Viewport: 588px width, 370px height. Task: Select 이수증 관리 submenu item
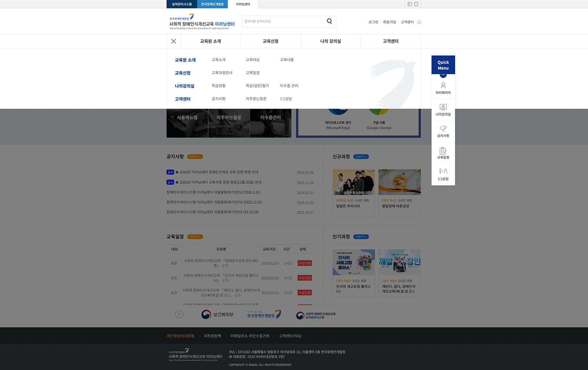pos(289,86)
